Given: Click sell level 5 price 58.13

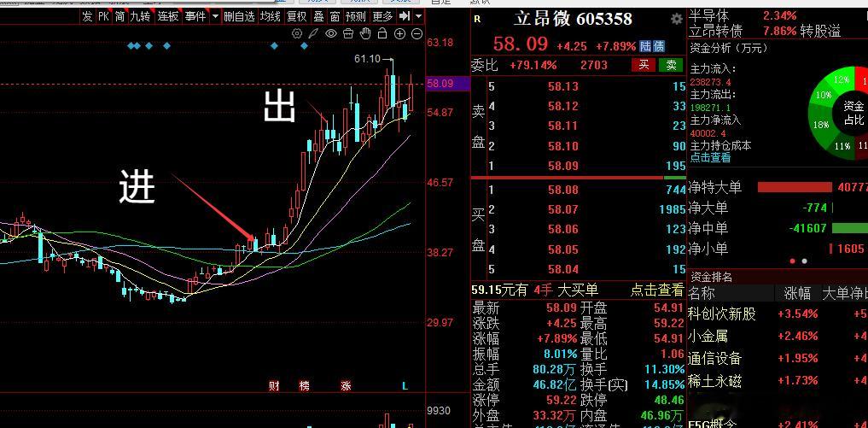Looking at the screenshot, I should [563, 86].
